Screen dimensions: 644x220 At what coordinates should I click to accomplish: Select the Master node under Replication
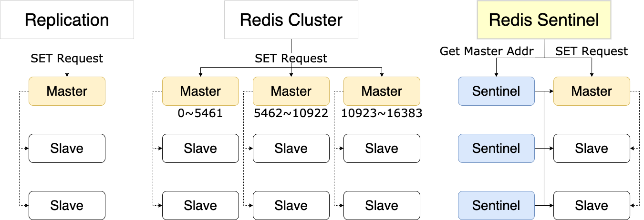tap(67, 91)
